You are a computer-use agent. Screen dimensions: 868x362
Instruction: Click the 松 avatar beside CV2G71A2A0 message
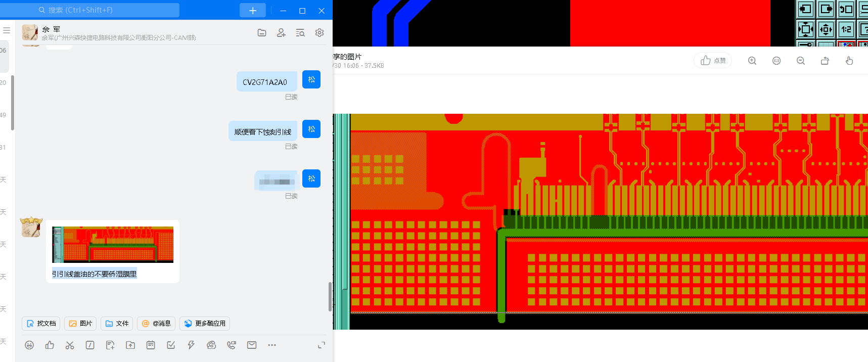pyautogui.click(x=311, y=79)
